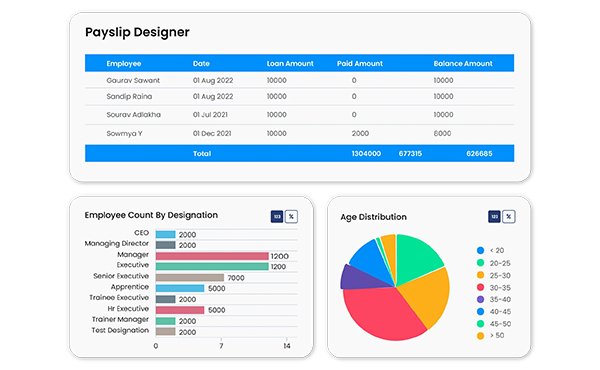Switch Employee Count chart to number view
600x370 pixels.
click(277, 217)
